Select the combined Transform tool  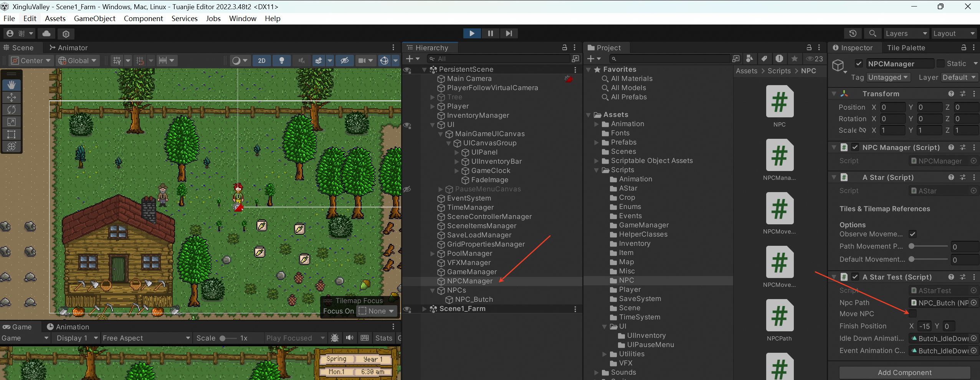click(12, 146)
